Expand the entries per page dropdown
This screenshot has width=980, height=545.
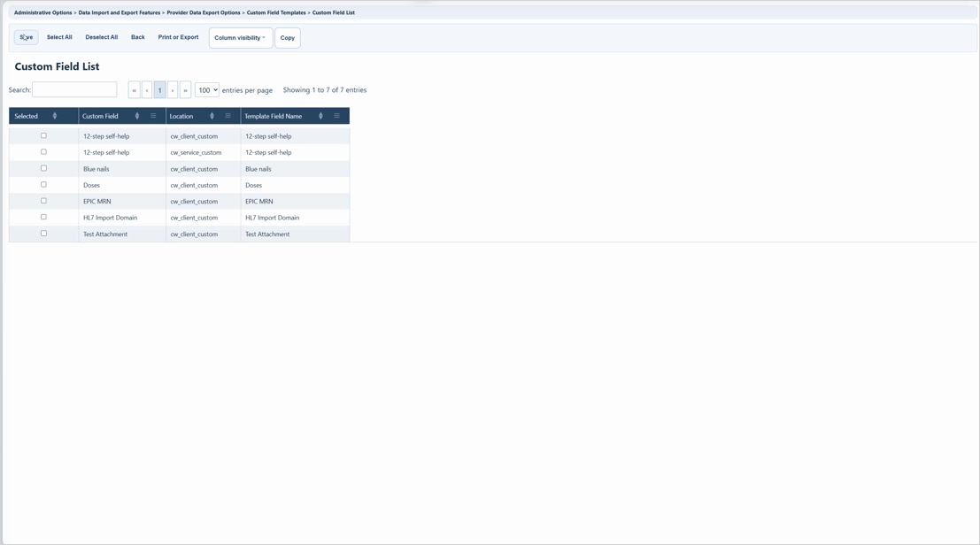tap(207, 90)
